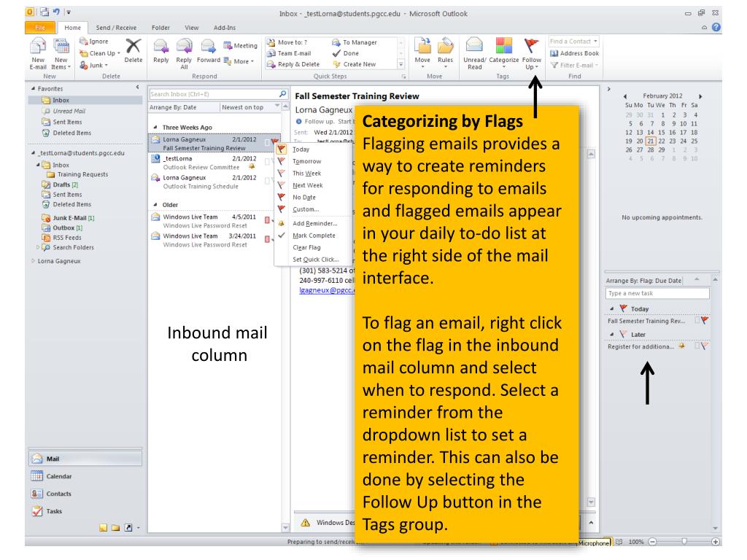Click the New E-mail icon
Viewport: 747px width, 560px height.
click(x=15, y=50)
